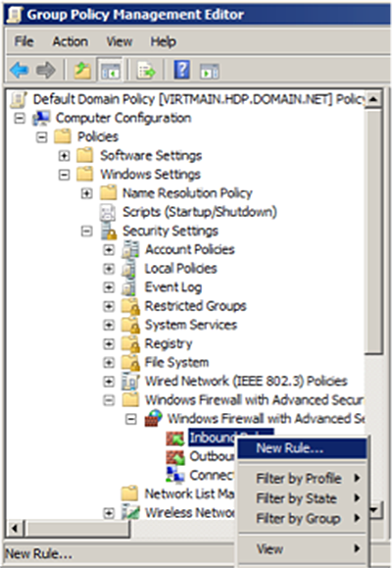This screenshot has width=392, height=568.
Task: Open the blue Help question mark icon
Action: pos(181,70)
